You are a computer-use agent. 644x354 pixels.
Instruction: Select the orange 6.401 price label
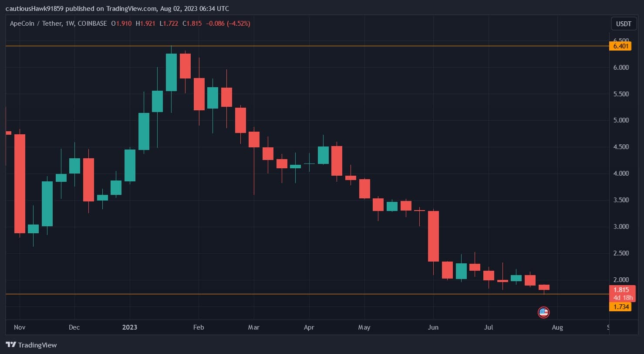(620, 46)
